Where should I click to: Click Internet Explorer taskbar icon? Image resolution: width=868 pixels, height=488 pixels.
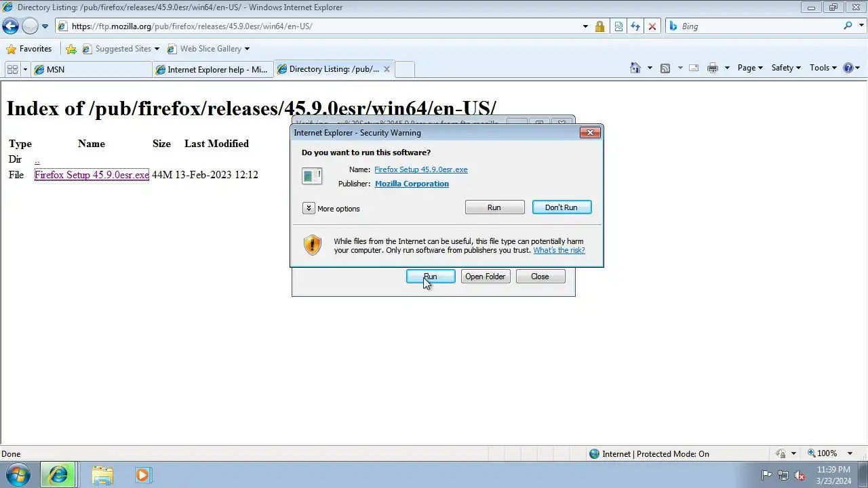tap(58, 475)
